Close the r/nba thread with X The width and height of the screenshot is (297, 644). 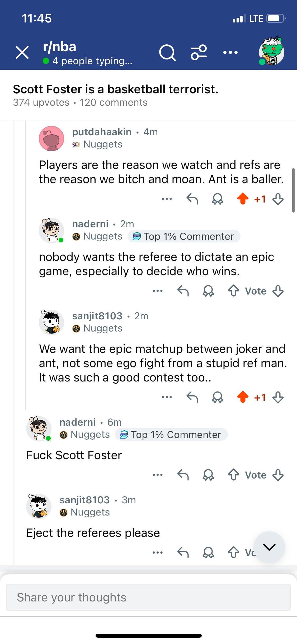point(22,52)
